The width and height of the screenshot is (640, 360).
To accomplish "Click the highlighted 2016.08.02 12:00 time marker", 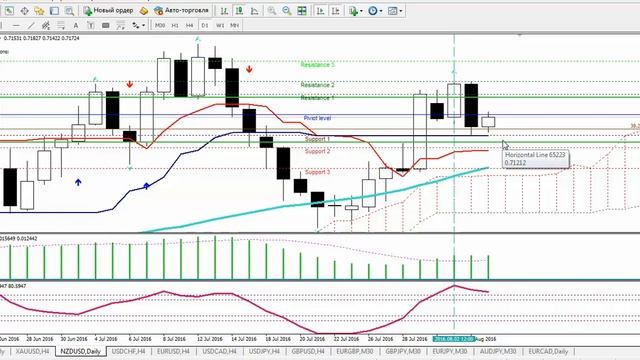I will tap(454, 339).
